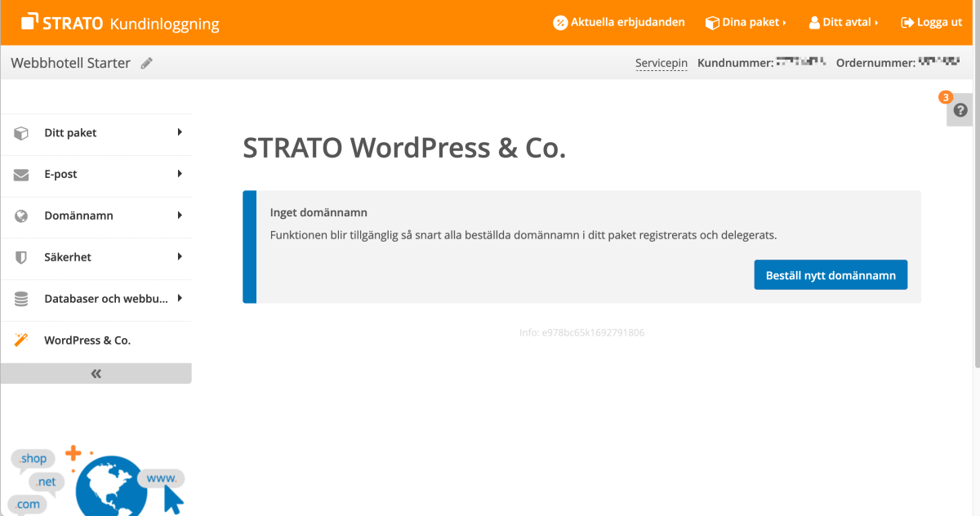Select WordPress & Co. in sidebar
Viewport: 980px width, 516px height.
tap(96, 340)
